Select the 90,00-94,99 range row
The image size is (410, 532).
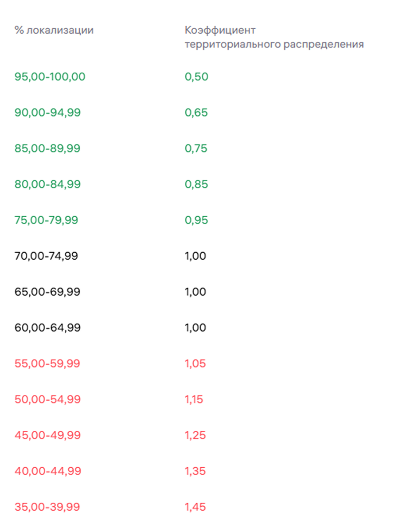(48, 113)
